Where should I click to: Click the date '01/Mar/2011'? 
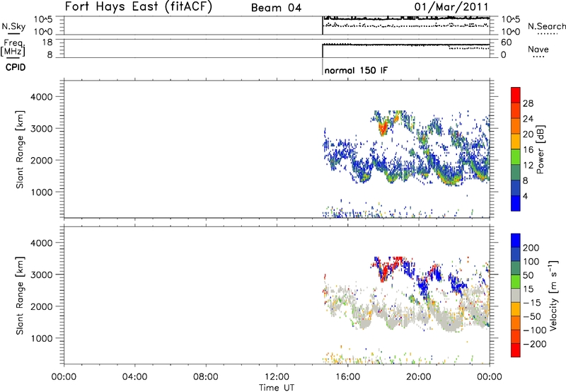coord(451,7)
